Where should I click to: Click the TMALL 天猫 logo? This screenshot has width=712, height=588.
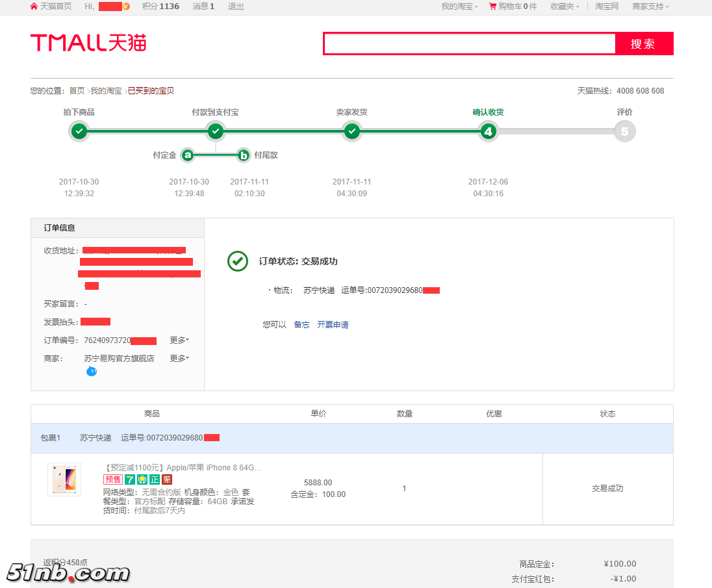[88, 43]
